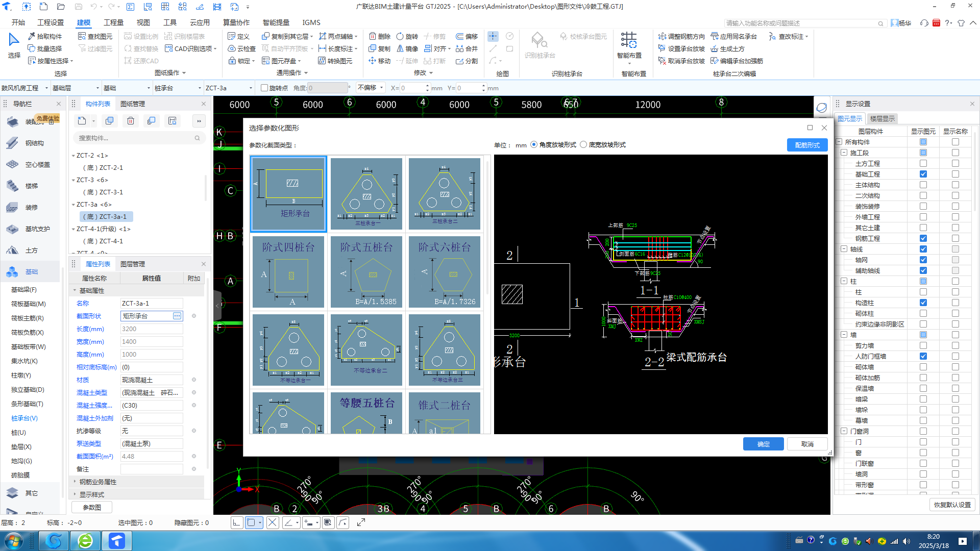This screenshot has height=551, width=980.
Task: Click the 取消 cancel button
Action: point(807,444)
